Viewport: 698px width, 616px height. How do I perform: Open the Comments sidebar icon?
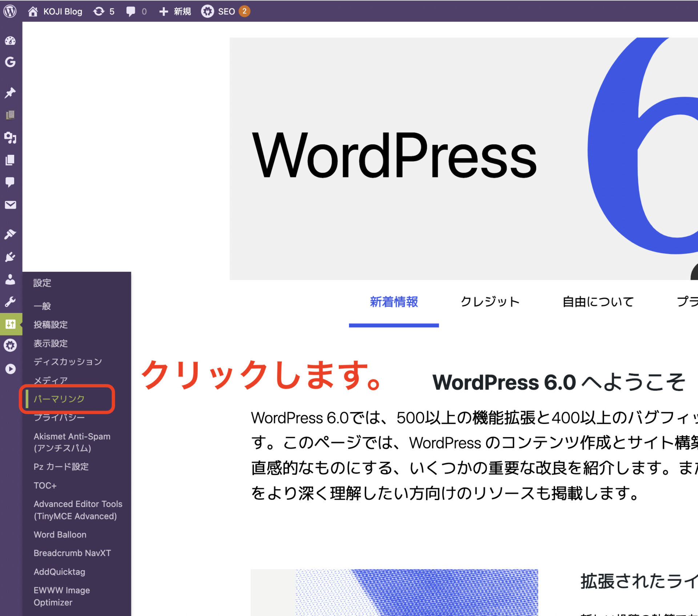(10, 182)
